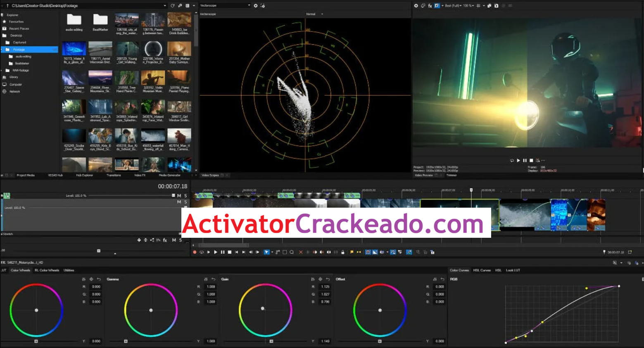Copy snapshot to clipboard in preview
644x348 pixels.
point(490,6)
